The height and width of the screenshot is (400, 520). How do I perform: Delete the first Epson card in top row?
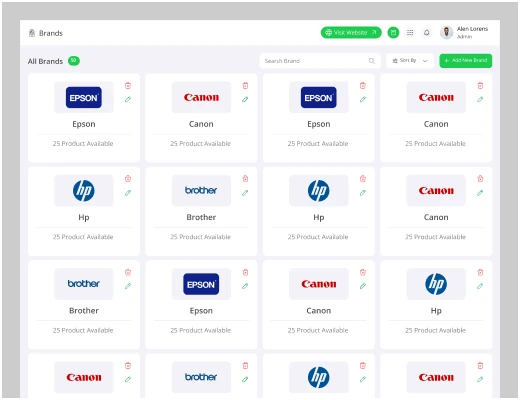pos(128,86)
